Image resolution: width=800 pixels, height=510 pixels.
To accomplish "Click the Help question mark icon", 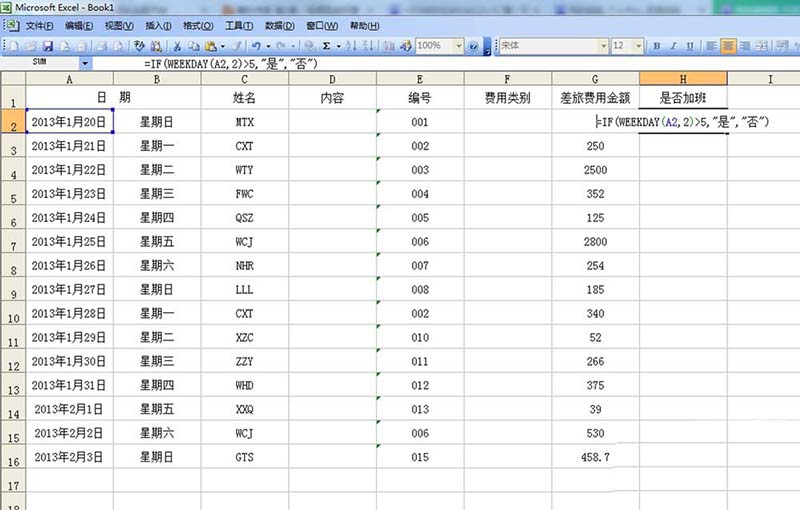I will point(473,46).
